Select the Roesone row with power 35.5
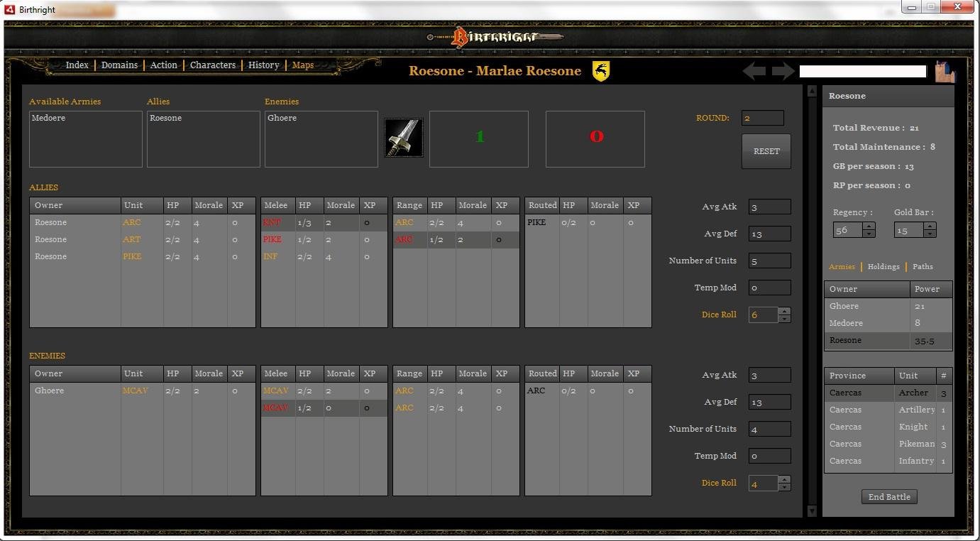Image resolution: width=980 pixels, height=541 pixels. click(x=888, y=340)
